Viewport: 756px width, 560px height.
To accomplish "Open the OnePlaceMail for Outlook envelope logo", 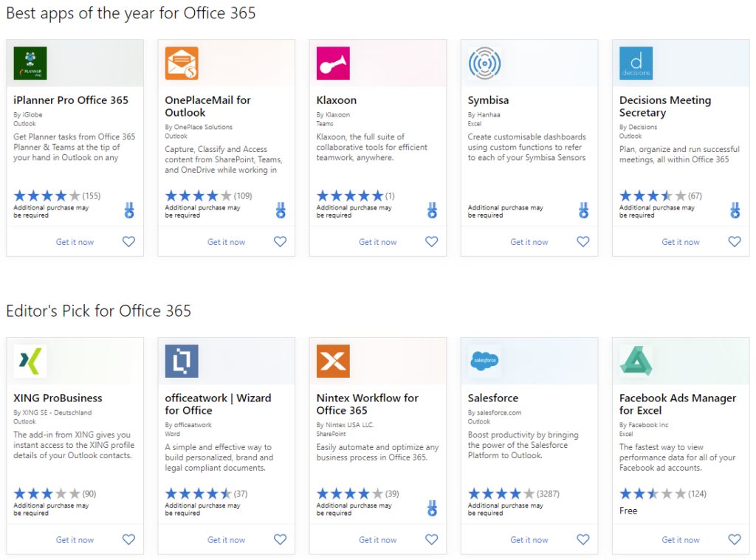I will (182, 63).
